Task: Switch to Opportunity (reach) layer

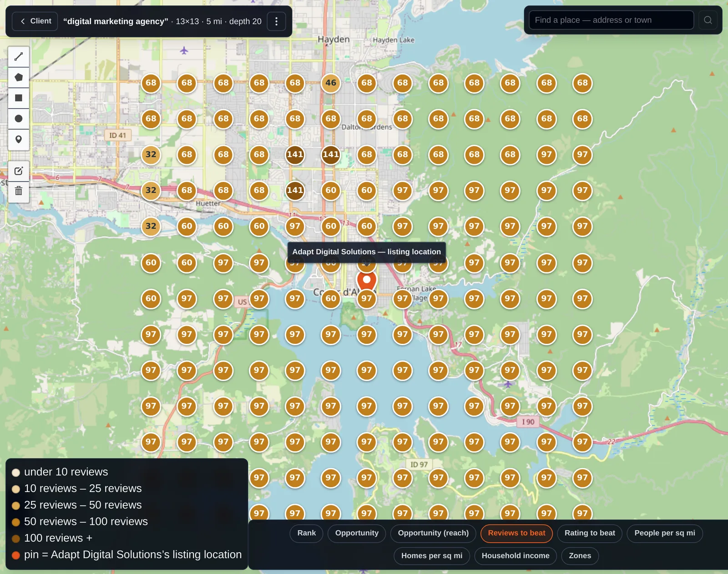Action: pyautogui.click(x=433, y=533)
